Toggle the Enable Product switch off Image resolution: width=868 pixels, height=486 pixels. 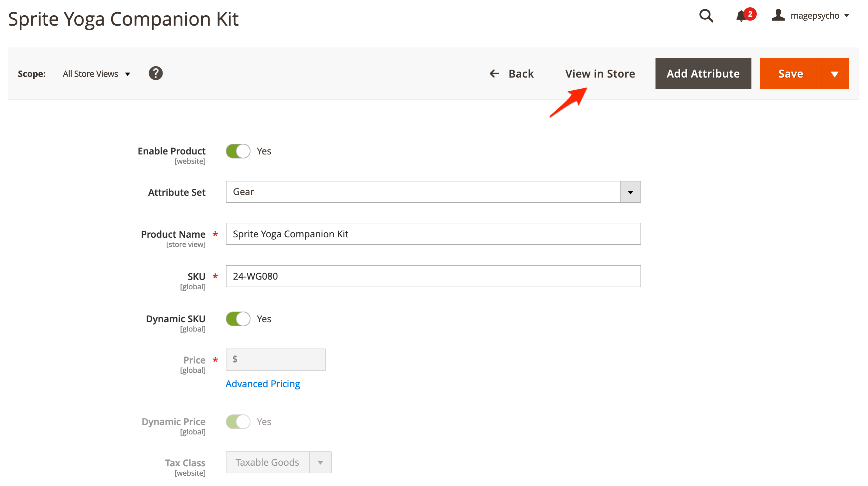click(x=237, y=151)
